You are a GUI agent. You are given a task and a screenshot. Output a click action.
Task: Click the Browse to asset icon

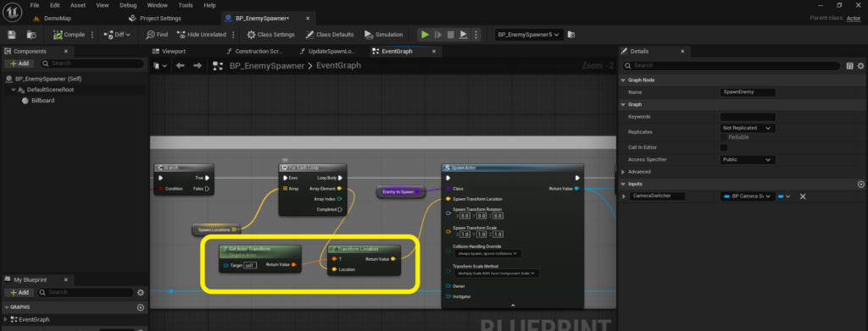click(31, 34)
